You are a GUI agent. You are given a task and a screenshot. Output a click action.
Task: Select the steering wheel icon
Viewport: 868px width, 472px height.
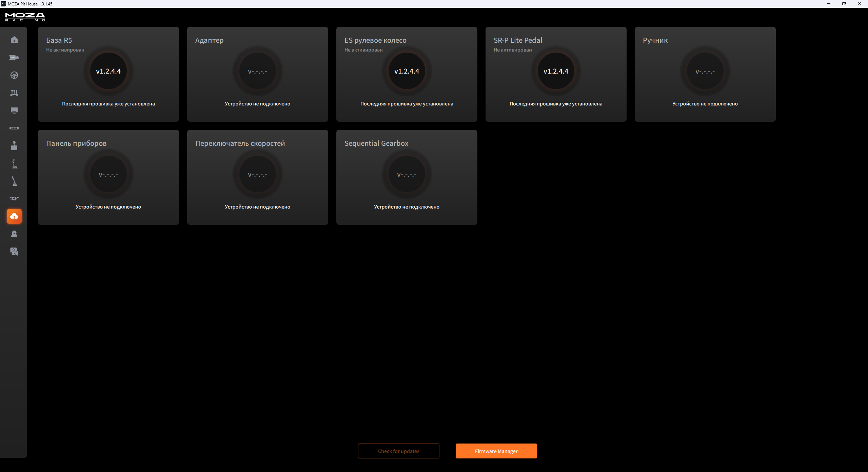coord(14,75)
